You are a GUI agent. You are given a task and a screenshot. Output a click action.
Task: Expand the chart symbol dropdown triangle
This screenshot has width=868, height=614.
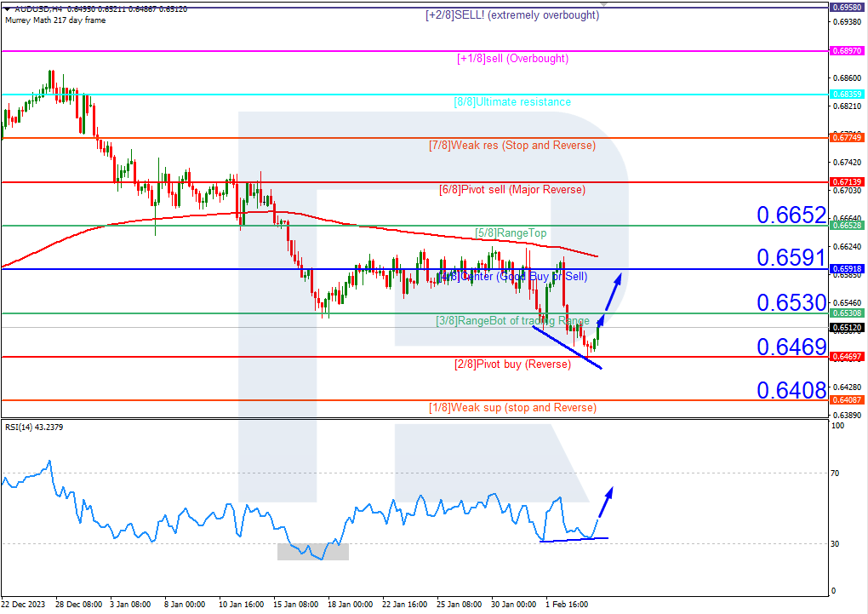[8, 9]
